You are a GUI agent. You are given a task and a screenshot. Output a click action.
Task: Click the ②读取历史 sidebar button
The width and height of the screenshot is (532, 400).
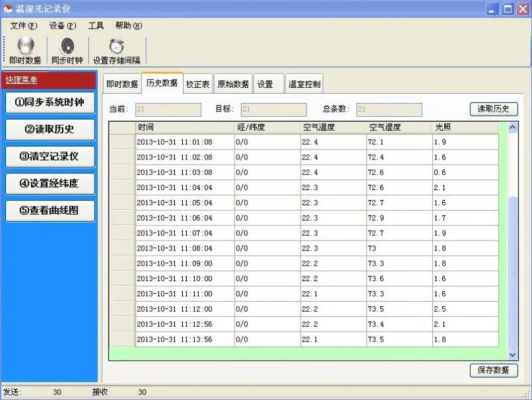pos(50,130)
